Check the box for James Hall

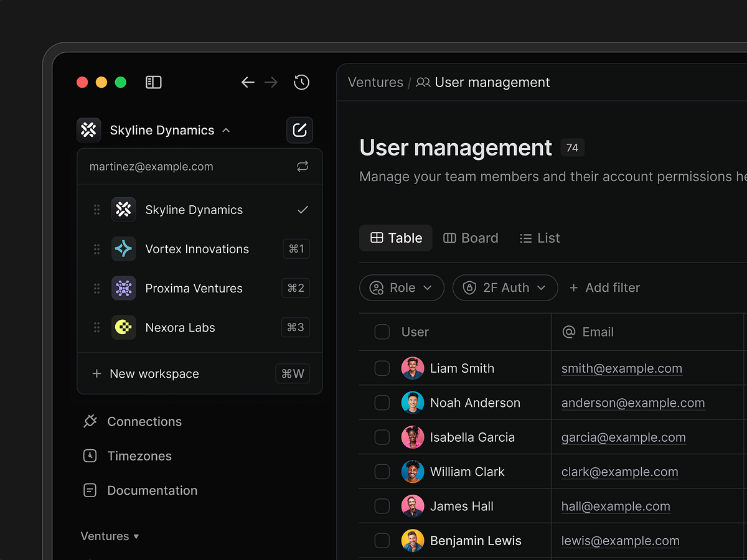[382, 506]
